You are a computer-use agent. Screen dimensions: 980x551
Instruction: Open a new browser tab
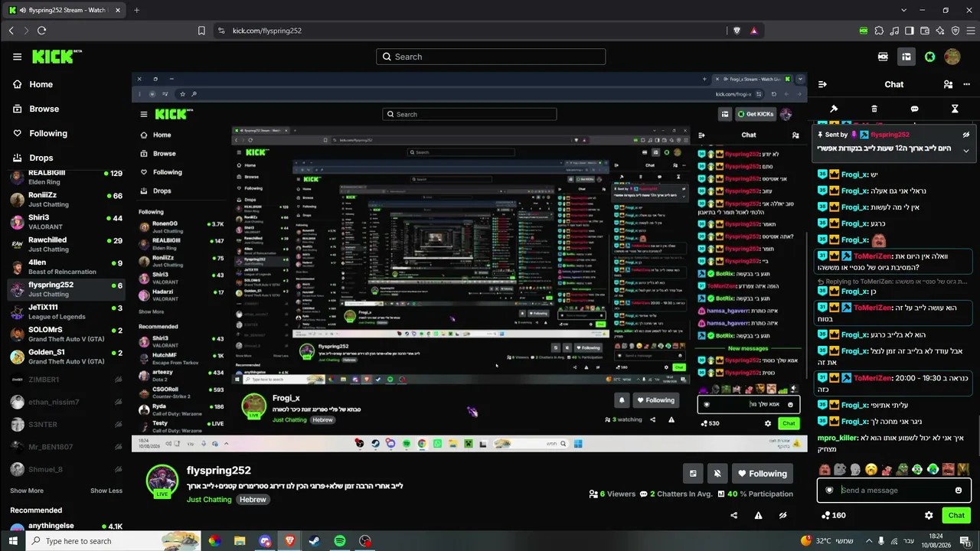pos(136,10)
